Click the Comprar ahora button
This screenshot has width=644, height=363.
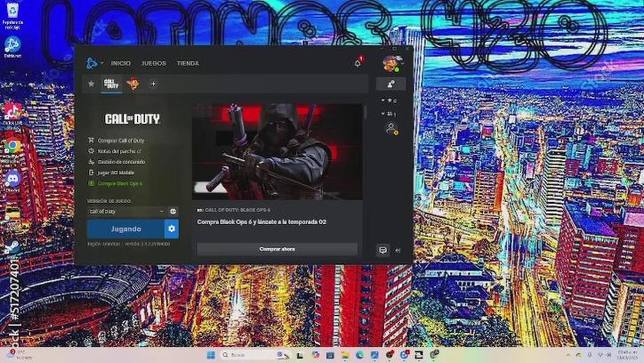pos(277,249)
